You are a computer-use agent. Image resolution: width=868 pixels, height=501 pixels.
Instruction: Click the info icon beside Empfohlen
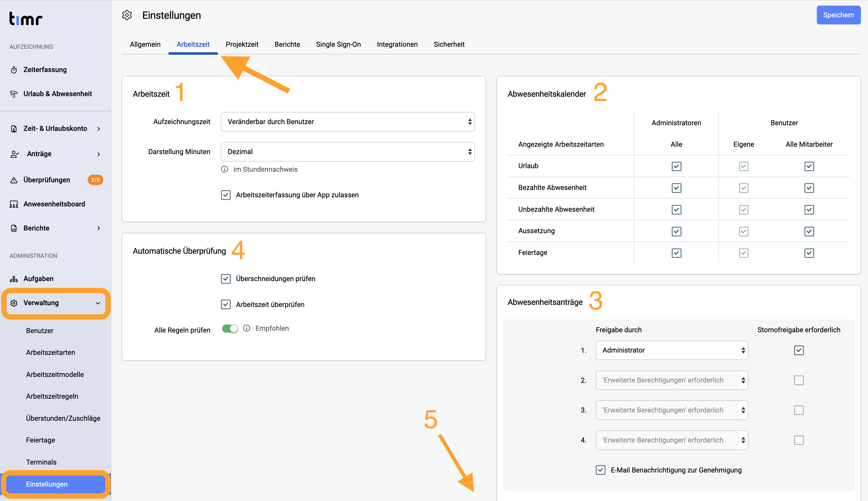[x=247, y=328]
